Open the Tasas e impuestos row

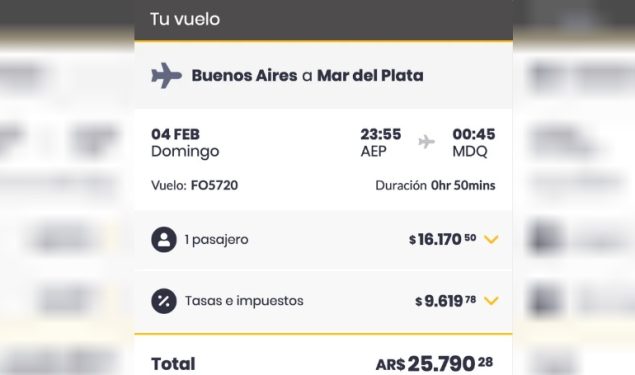point(324,302)
